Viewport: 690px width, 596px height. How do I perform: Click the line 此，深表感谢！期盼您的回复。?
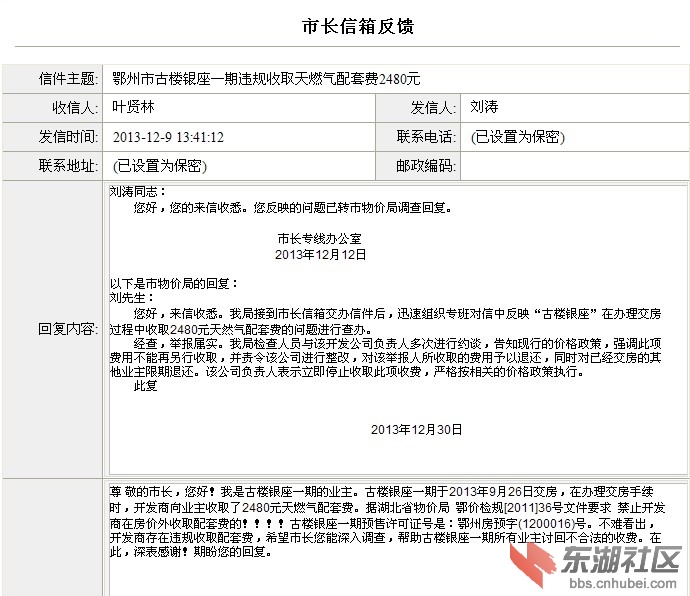191,552
